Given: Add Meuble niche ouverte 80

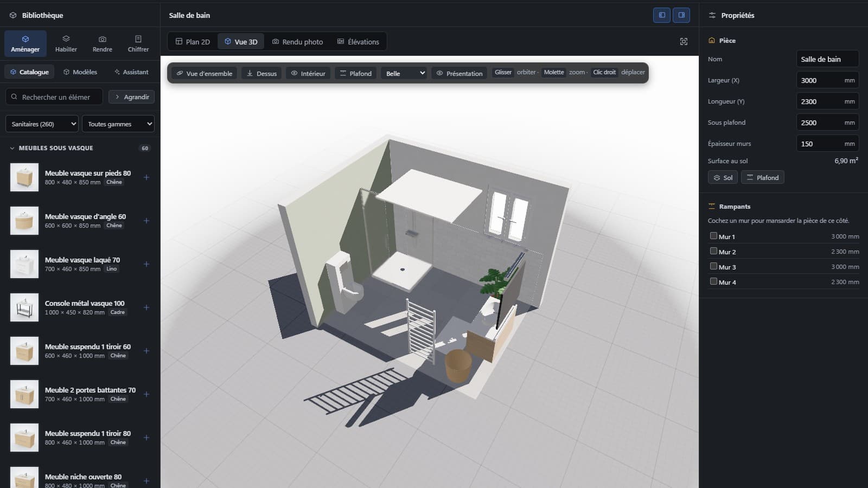Looking at the screenshot, I should tap(146, 481).
